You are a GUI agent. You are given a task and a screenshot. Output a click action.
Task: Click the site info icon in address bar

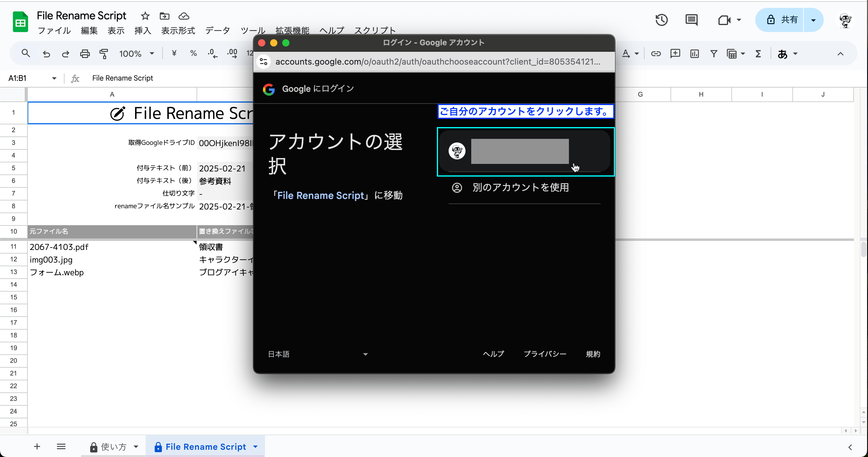pyautogui.click(x=264, y=62)
